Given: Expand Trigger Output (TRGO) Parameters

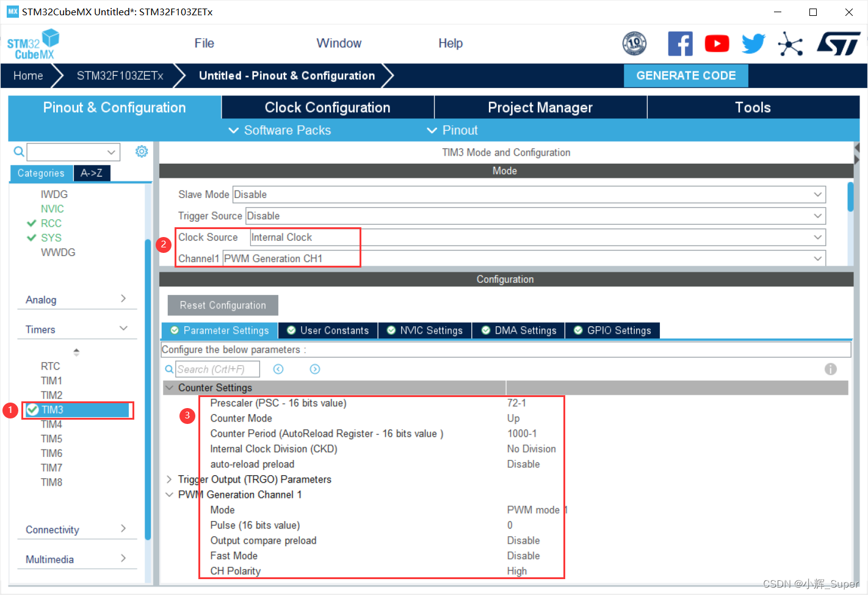Looking at the screenshot, I should click(169, 480).
